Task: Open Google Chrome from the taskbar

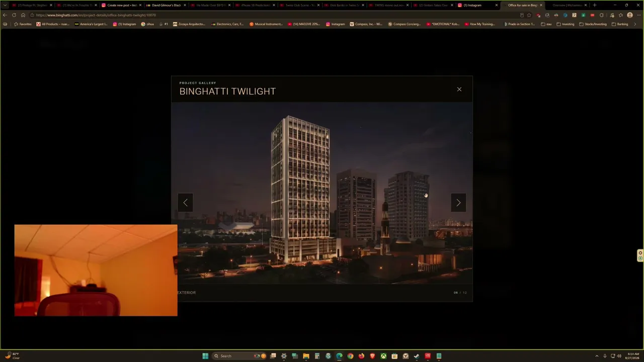Action: (350, 356)
